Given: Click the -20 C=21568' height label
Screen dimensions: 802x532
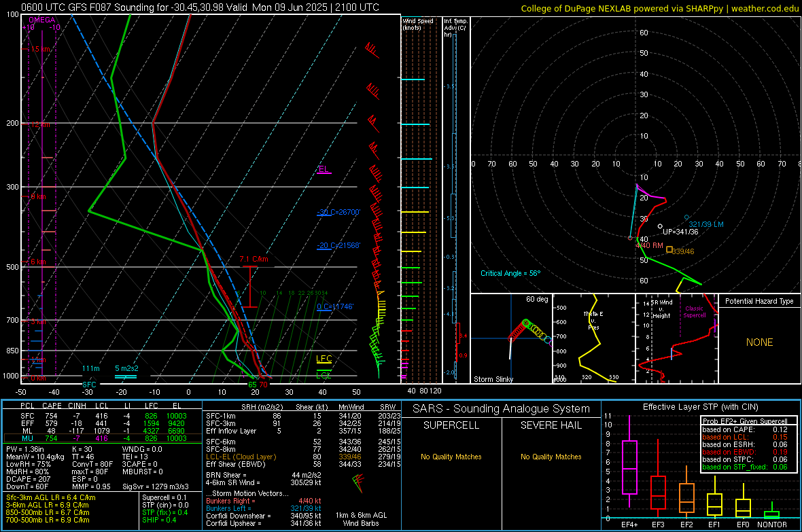Looking at the screenshot, I should point(338,245).
